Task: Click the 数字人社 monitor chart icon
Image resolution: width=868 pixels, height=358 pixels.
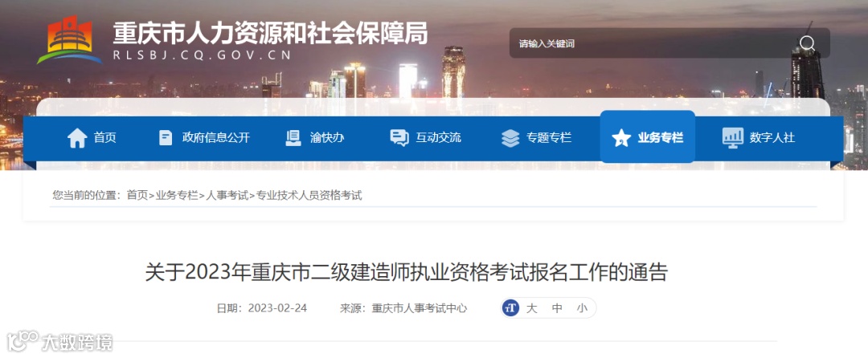Action: point(733,137)
